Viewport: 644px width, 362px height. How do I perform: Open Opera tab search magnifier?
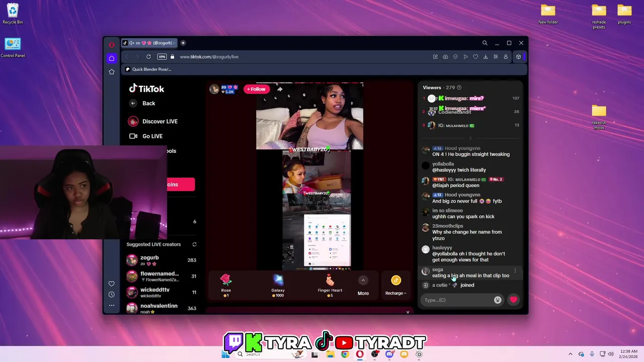[x=485, y=43]
